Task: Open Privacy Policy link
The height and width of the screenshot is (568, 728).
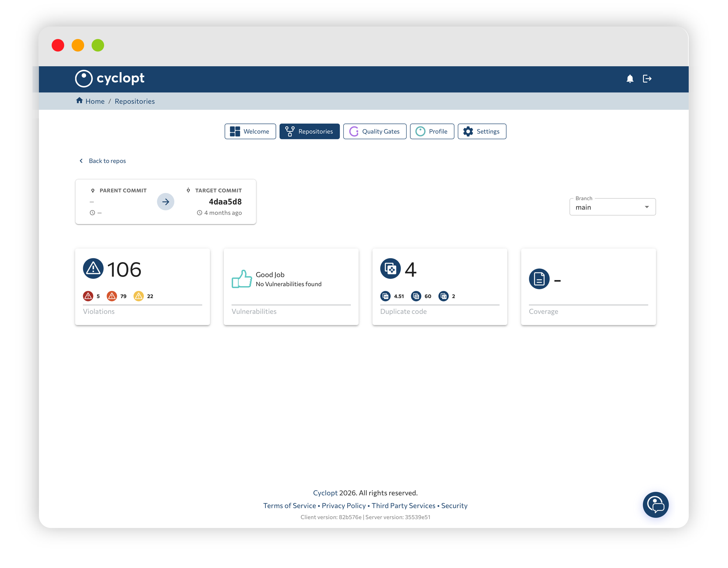Action: point(344,506)
